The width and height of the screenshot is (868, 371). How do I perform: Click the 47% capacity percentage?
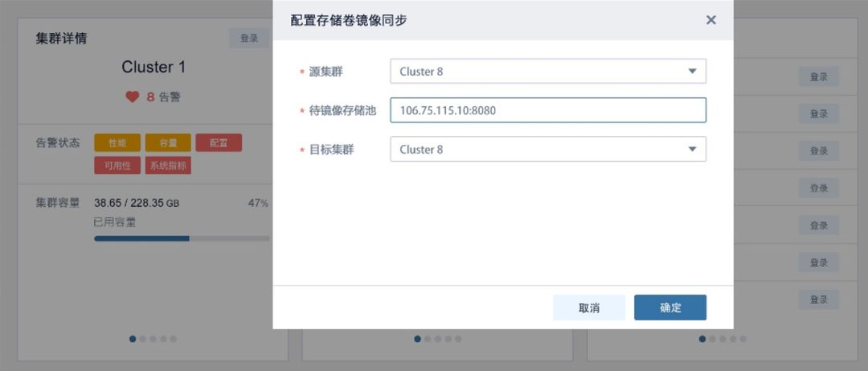pos(258,204)
